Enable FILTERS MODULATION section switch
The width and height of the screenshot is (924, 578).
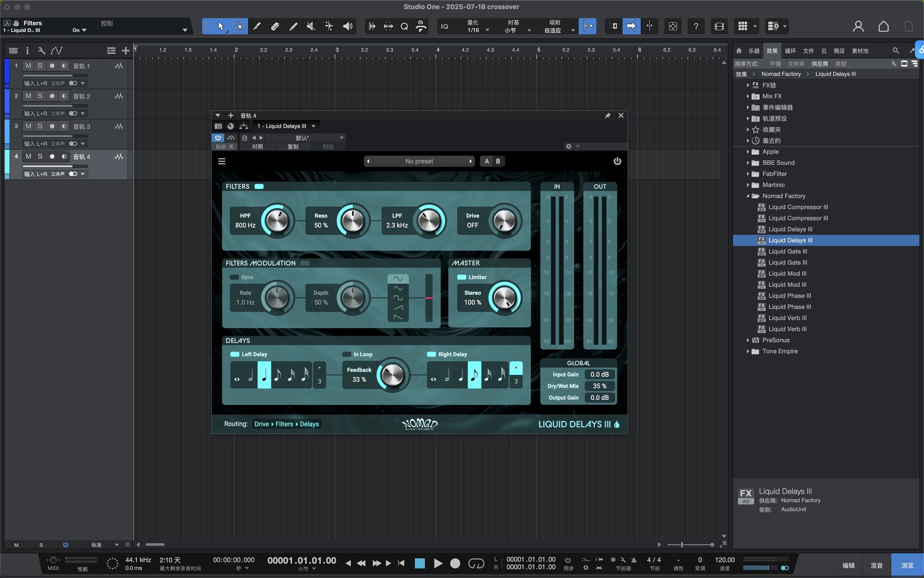click(305, 263)
